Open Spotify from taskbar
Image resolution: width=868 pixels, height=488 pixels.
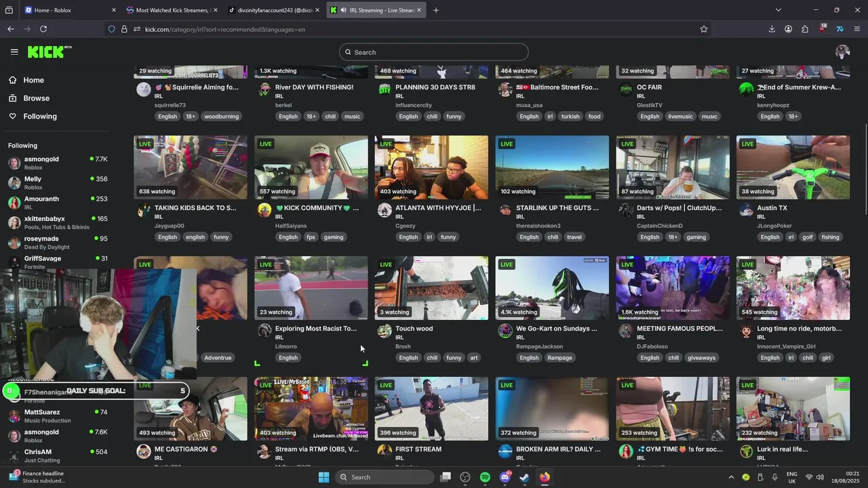[x=485, y=477]
